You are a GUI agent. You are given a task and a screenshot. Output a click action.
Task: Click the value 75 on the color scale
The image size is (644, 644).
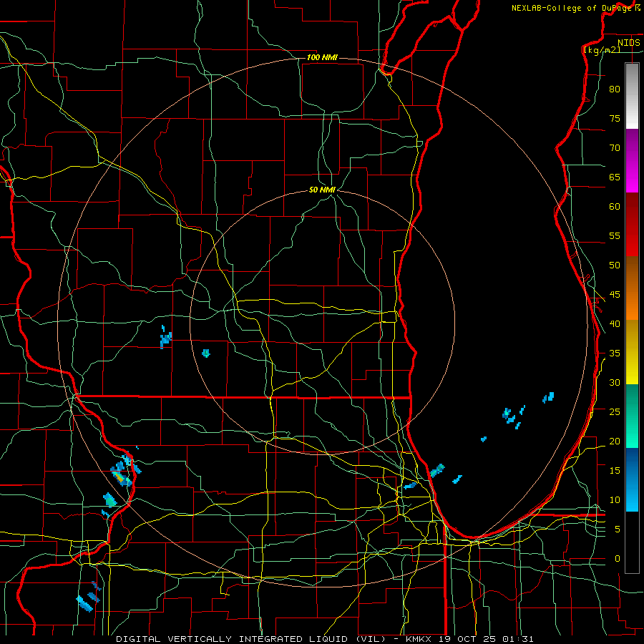tap(615, 119)
